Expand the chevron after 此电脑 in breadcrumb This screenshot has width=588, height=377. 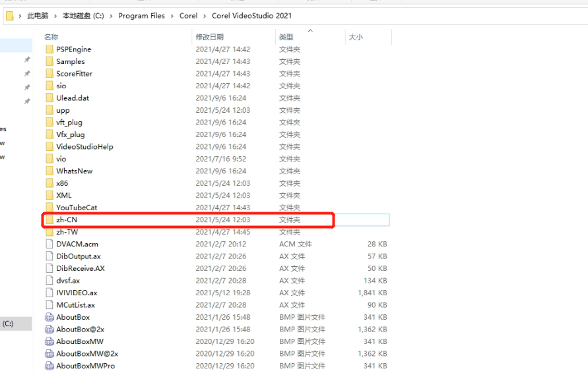tap(55, 16)
